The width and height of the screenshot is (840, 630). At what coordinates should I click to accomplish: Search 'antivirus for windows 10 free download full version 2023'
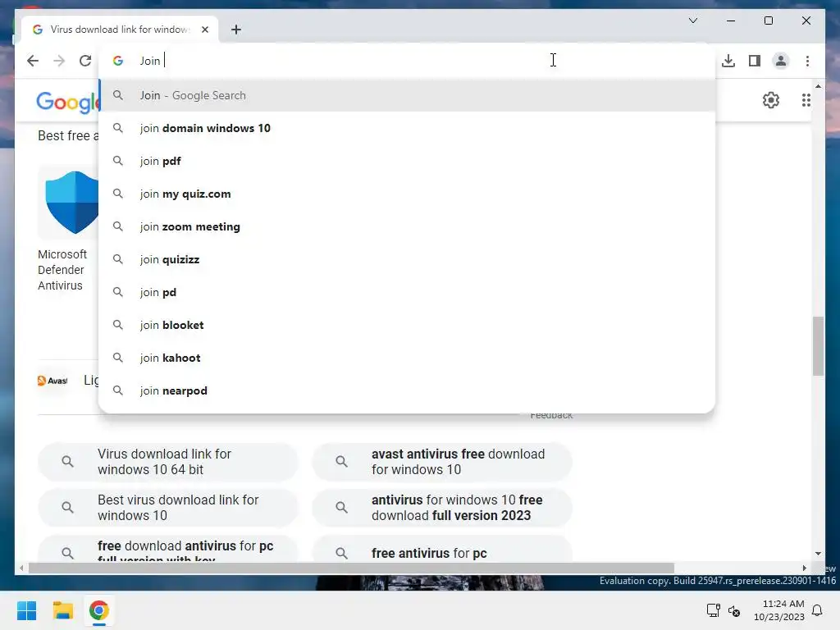click(442, 507)
